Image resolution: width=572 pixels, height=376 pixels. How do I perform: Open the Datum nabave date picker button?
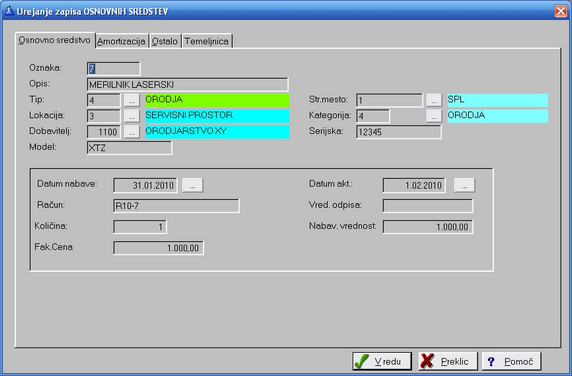(x=192, y=185)
